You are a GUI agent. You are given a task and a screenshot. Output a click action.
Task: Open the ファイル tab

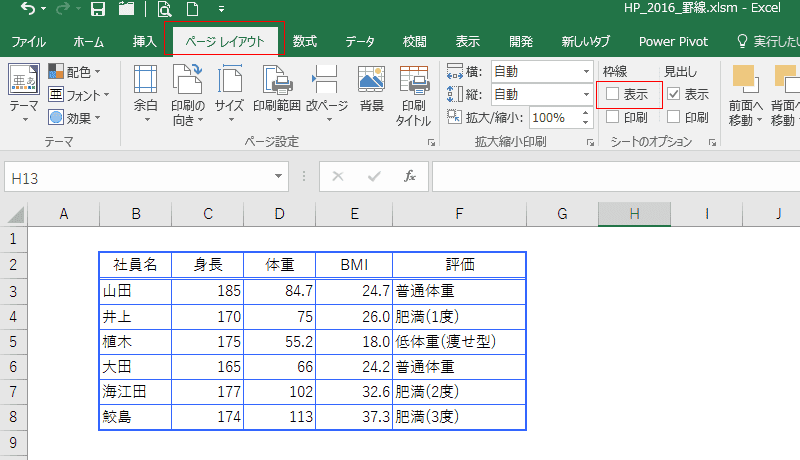pyautogui.click(x=29, y=42)
